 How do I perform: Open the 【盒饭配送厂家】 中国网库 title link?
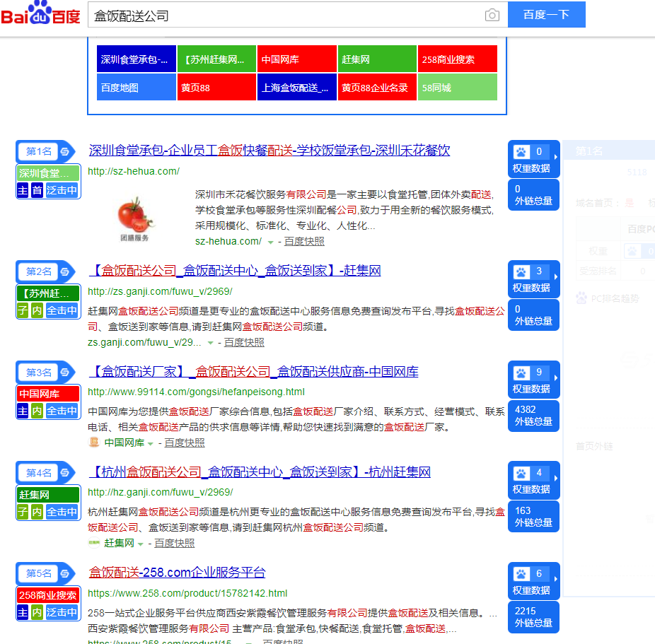coord(253,371)
